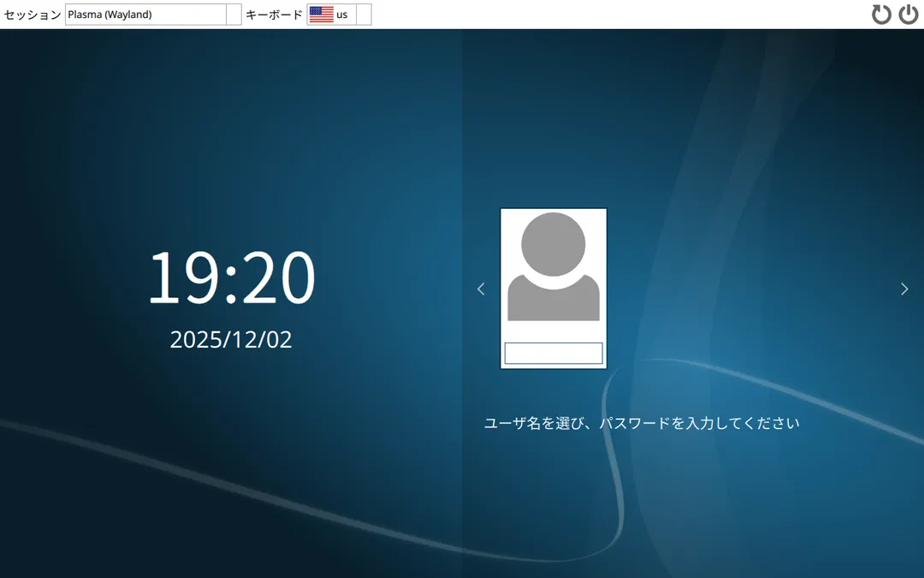Image resolution: width=924 pixels, height=578 pixels.
Task: Select the gray user avatar silhouette
Action: [x=554, y=267]
